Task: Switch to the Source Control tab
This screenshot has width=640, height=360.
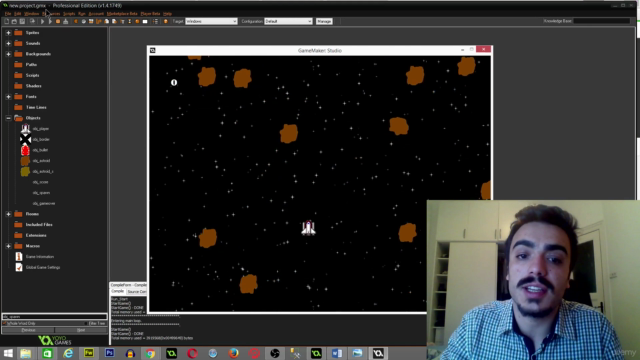Action: coord(136,292)
